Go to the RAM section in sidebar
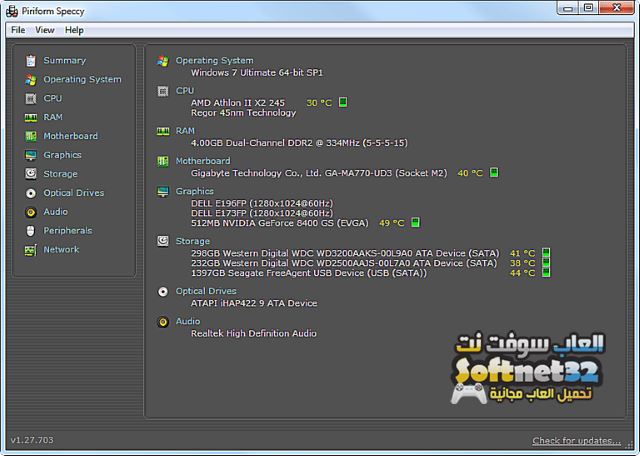This screenshot has width=640, height=456. point(53,117)
